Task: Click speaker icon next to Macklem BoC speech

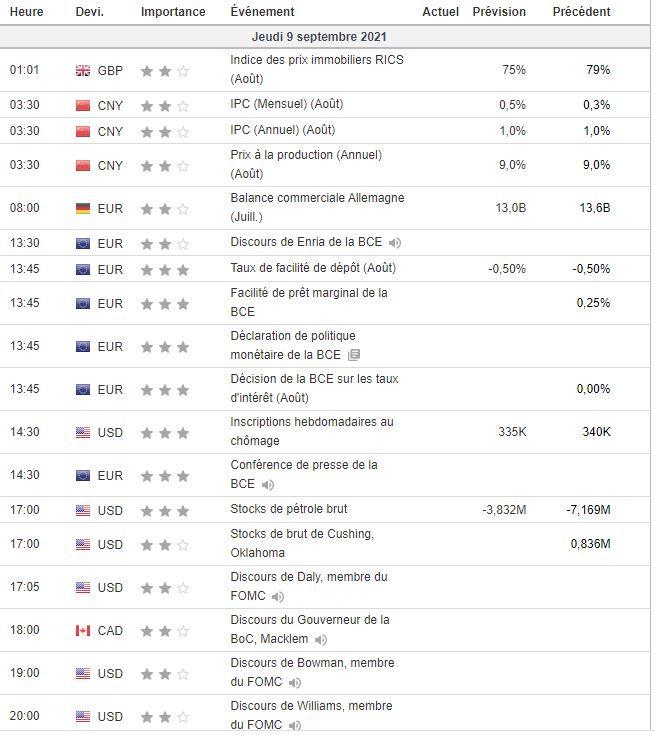Action: point(321,640)
